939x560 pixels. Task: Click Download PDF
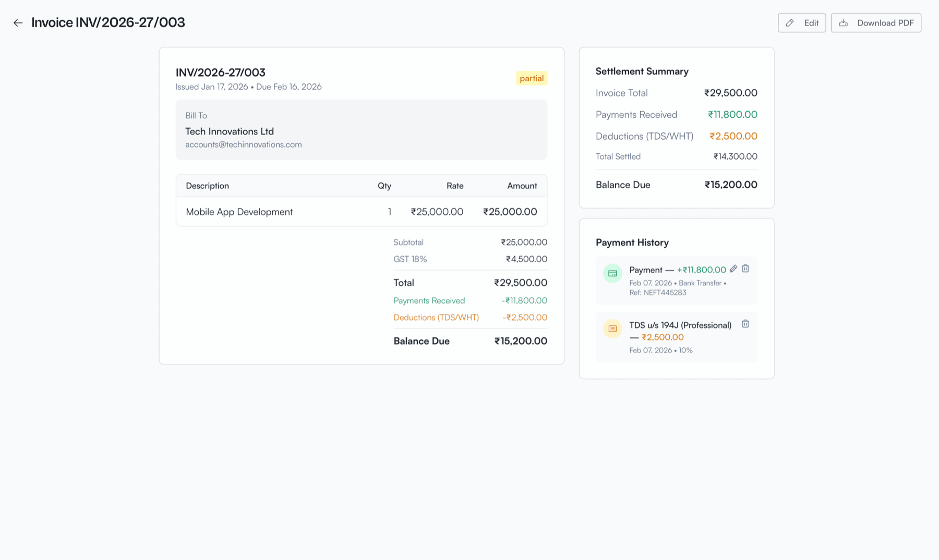tap(876, 22)
